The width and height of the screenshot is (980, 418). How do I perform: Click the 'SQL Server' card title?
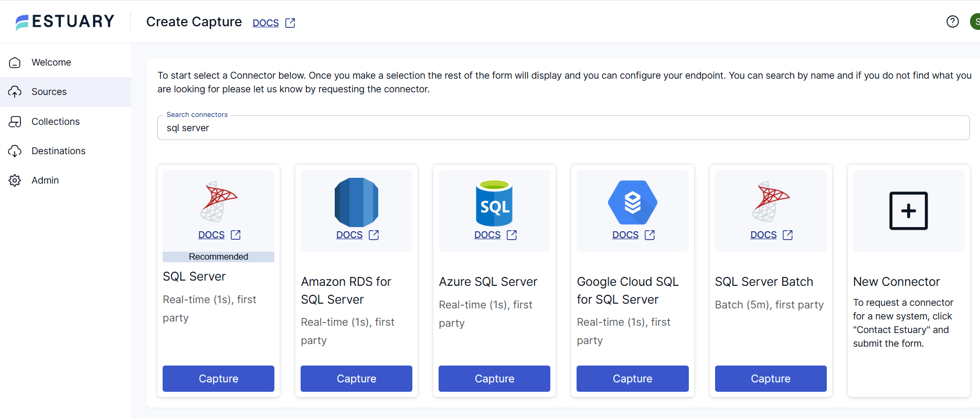click(x=194, y=276)
